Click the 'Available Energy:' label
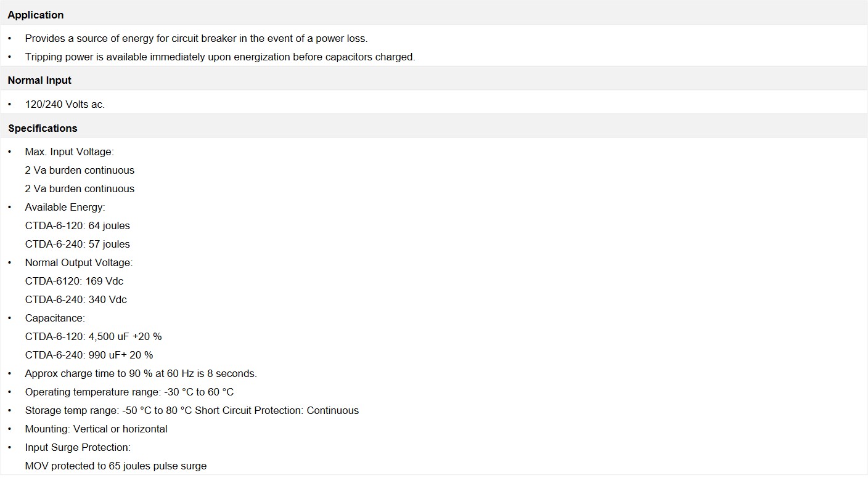Screen dimensions: 868x478 point(65,207)
